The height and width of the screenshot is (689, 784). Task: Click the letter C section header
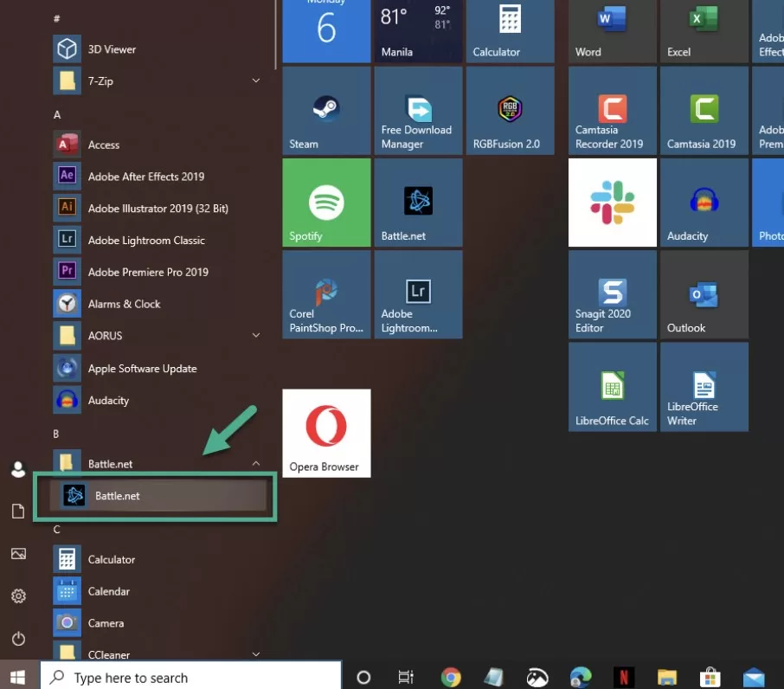56,530
